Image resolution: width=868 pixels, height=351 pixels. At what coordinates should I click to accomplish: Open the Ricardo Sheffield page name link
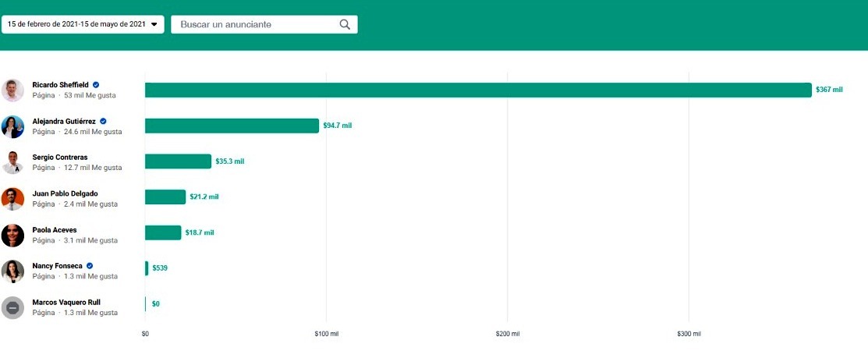point(60,84)
